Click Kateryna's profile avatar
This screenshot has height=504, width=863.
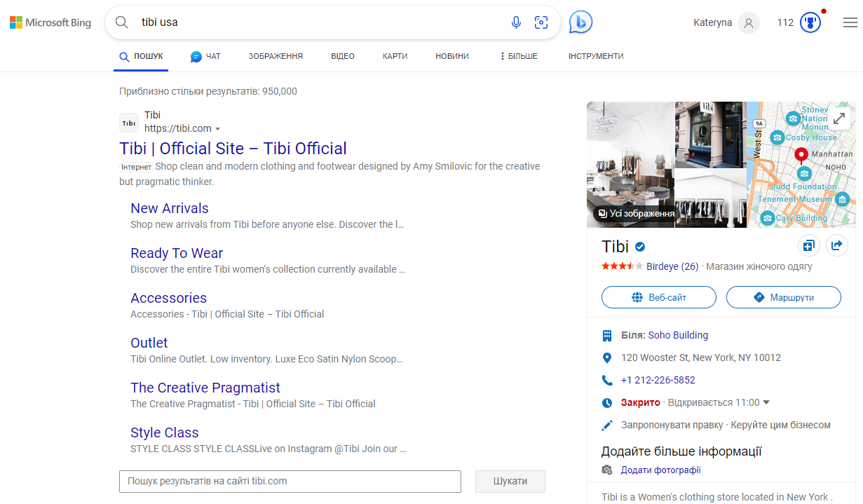[748, 22]
